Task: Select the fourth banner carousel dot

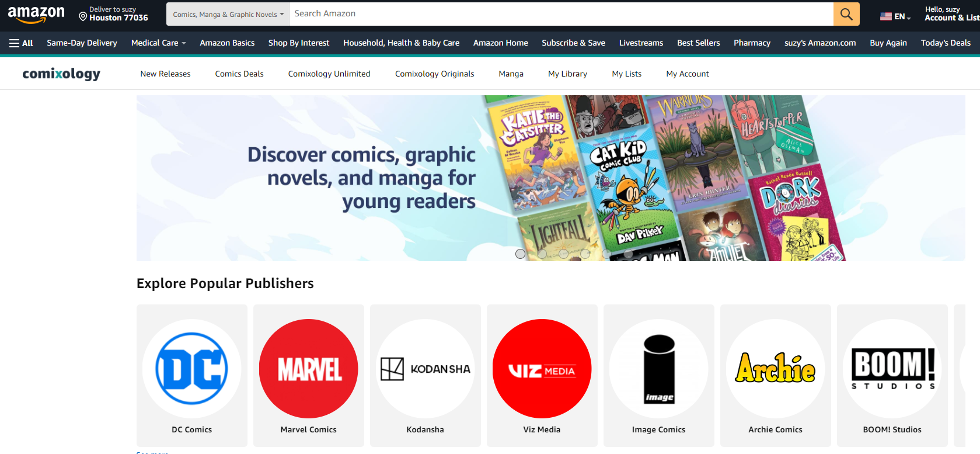Action: pos(585,254)
